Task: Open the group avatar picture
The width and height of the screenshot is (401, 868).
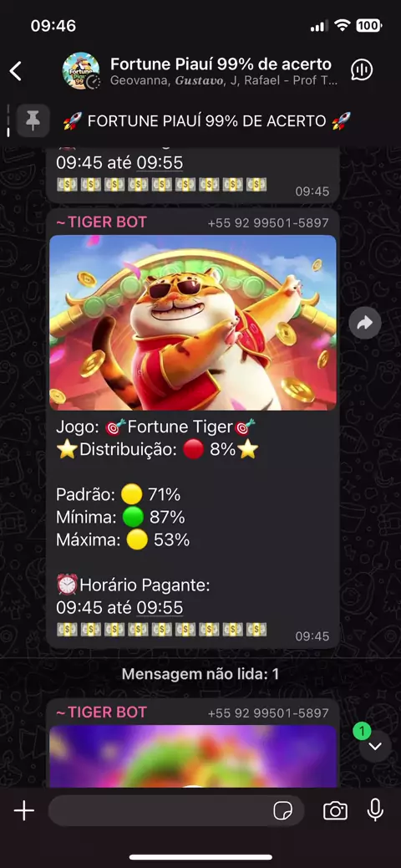Action: point(81,71)
